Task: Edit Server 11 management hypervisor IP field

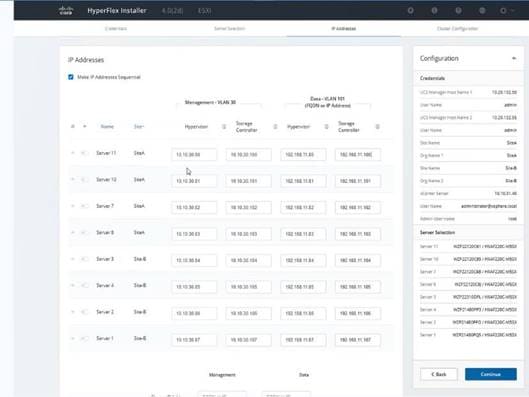Action: (194, 154)
